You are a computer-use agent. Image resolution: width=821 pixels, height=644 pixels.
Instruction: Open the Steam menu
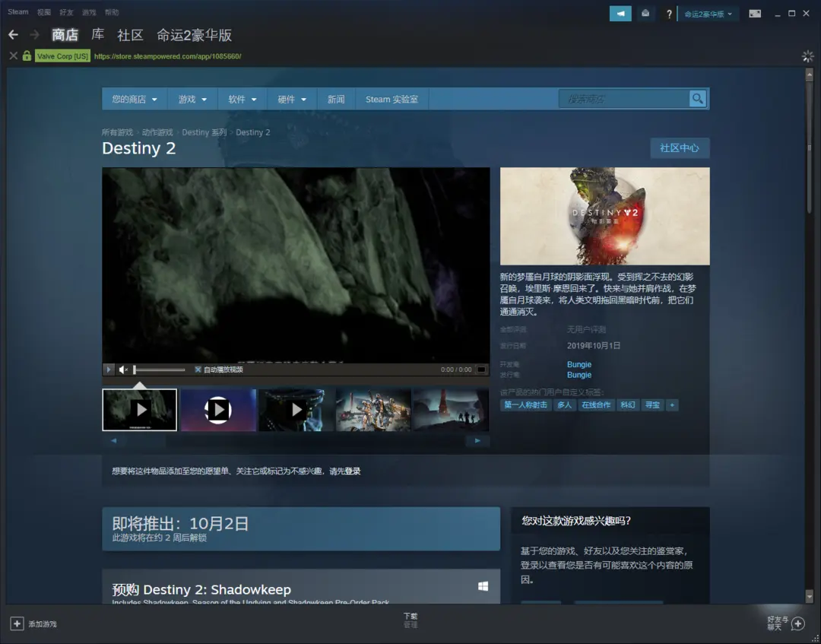[x=17, y=12]
